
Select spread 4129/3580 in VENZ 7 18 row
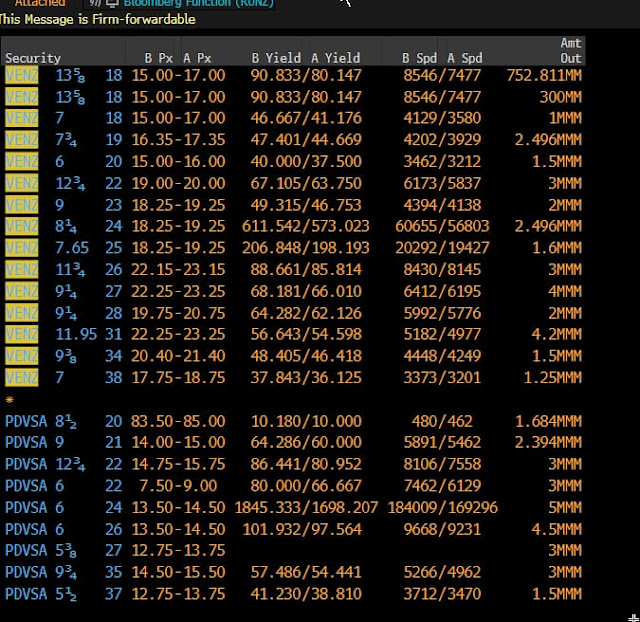point(442,118)
